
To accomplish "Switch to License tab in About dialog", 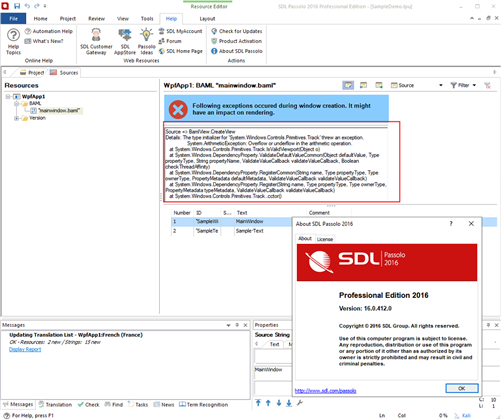I will point(325,239).
